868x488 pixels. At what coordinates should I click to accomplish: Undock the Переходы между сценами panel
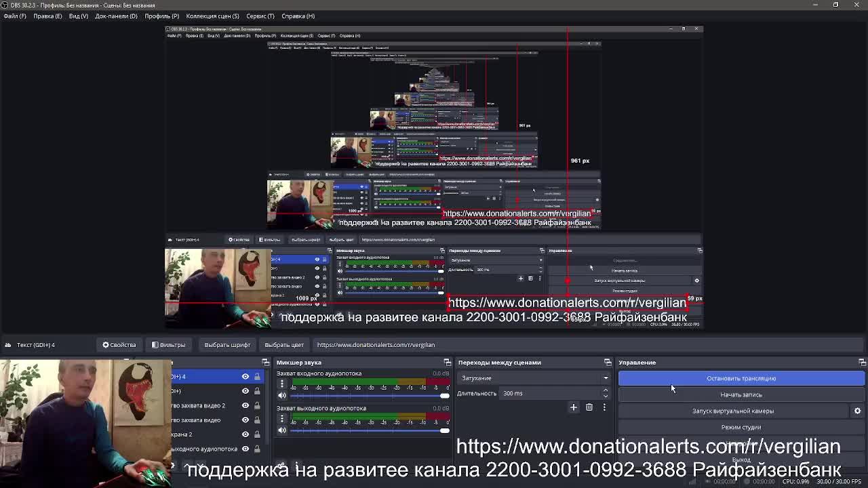pyautogui.click(x=608, y=363)
